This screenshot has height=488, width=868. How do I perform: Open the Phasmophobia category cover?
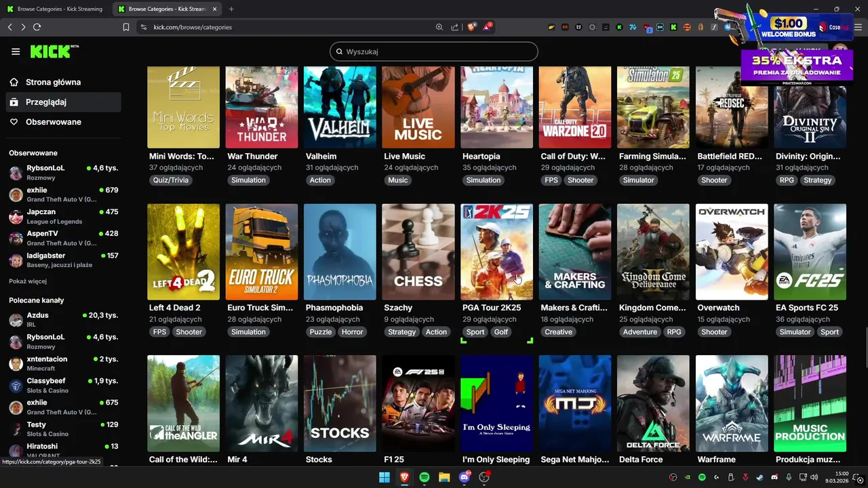(x=340, y=251)
